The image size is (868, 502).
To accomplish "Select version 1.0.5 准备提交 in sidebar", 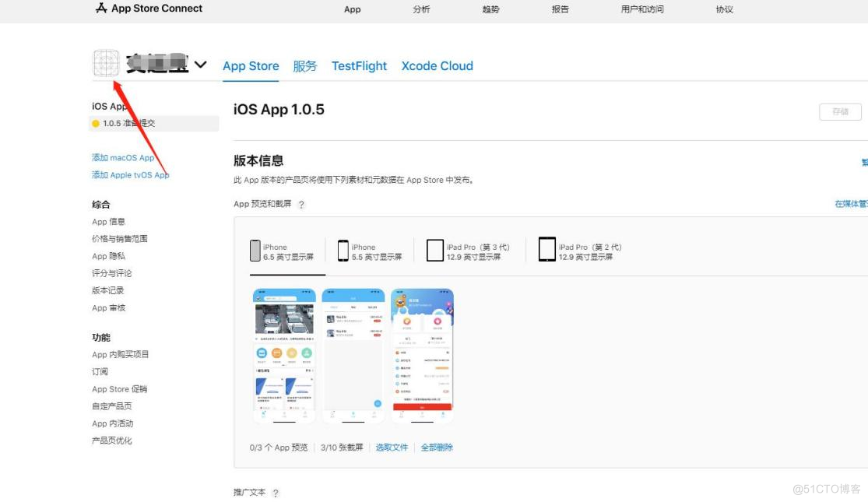I will click(154, 124).
